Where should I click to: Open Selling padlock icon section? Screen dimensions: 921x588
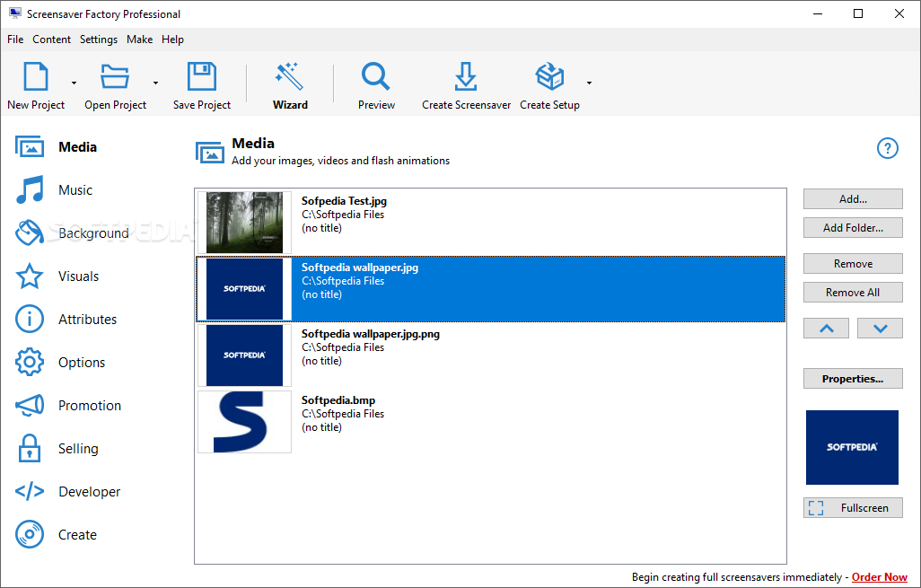point(30,448)
